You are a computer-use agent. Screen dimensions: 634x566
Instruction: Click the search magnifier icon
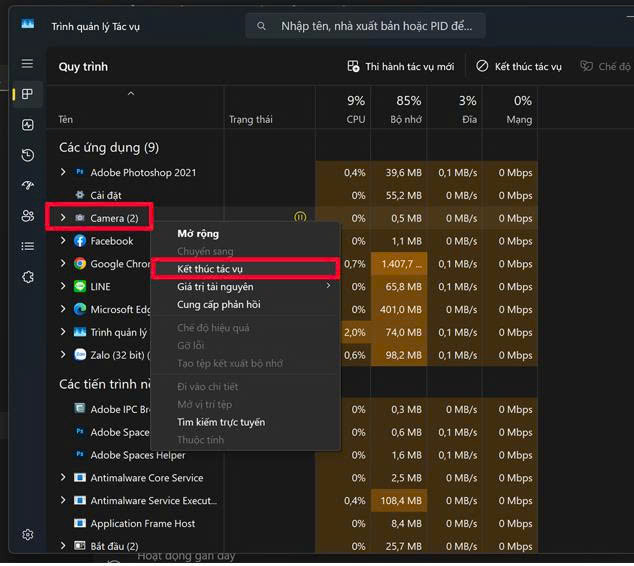261,26
